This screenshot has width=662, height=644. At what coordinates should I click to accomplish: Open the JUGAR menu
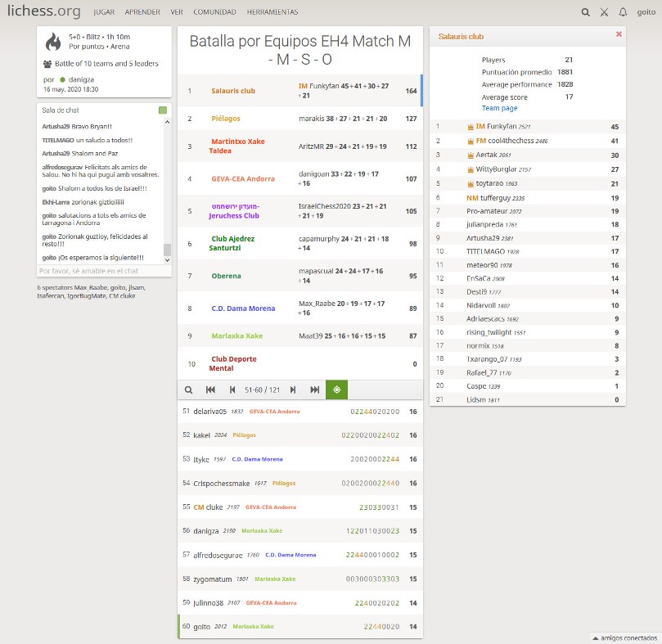pyautogui.click(x=104, y=12)
